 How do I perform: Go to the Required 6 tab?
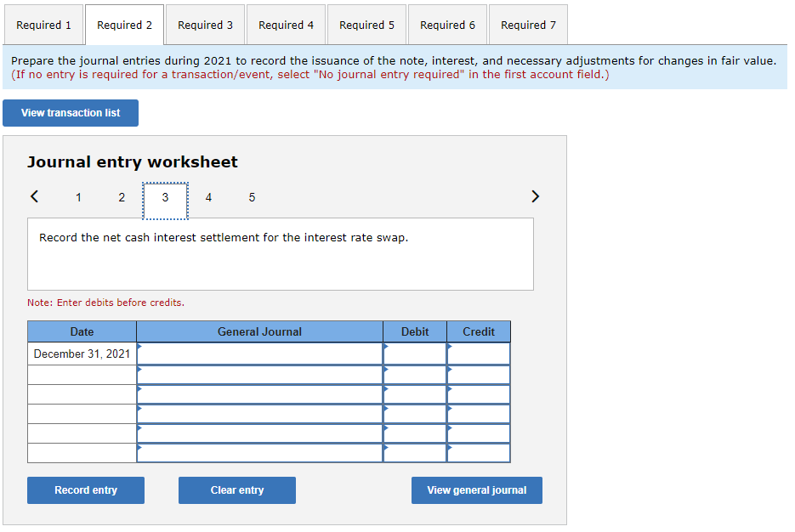coord(448,25)
